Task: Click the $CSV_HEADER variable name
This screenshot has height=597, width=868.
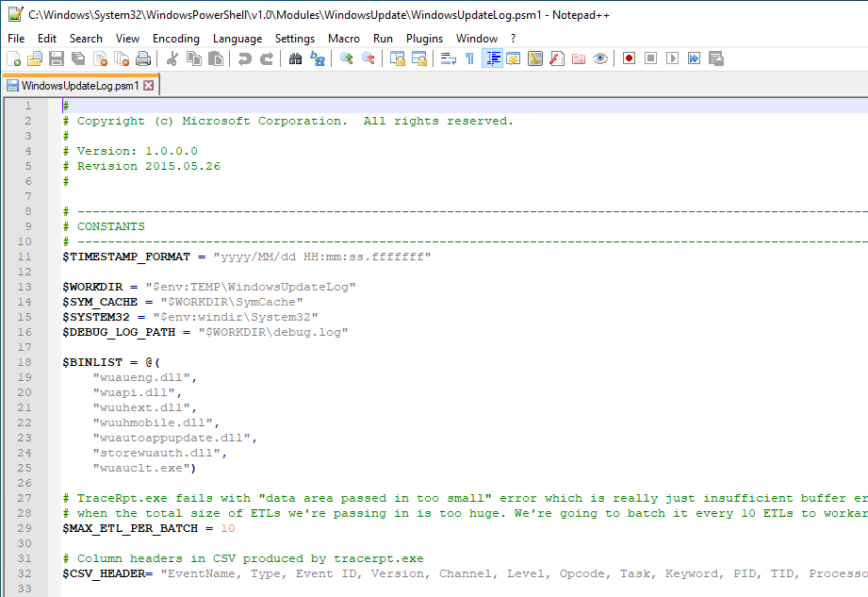Action: coord(104,573)
